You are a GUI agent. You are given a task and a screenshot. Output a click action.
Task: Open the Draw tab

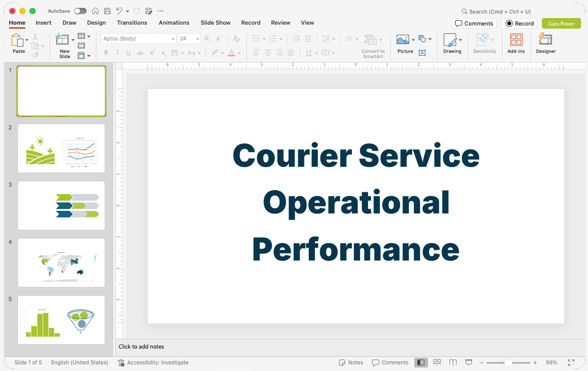(x=69, y=23)
